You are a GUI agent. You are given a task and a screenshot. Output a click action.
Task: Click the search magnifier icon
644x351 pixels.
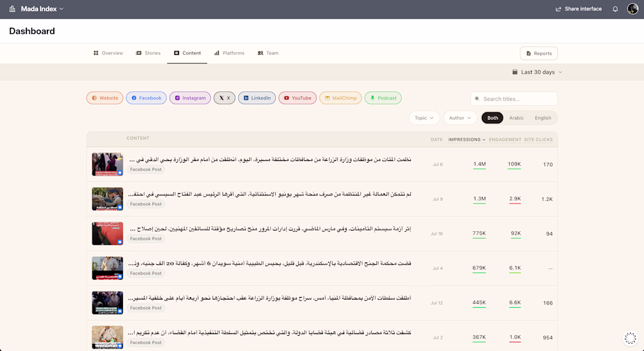(x=477, y=98)
